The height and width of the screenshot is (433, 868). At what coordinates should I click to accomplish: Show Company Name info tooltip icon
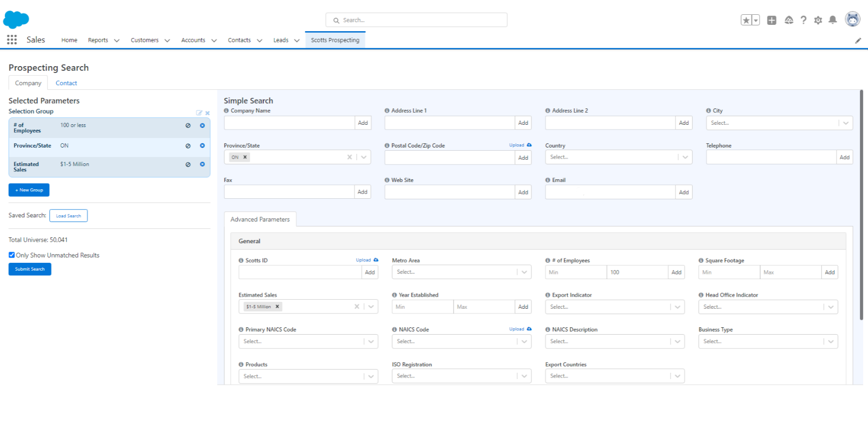pyautogui.click(x=227, y=110)
